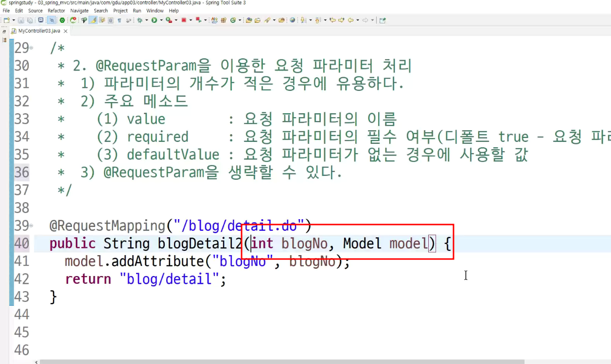Open the Back history dropdown arrow
The width and height of the screenshot is (611, 364).
[x=358, y=20]
